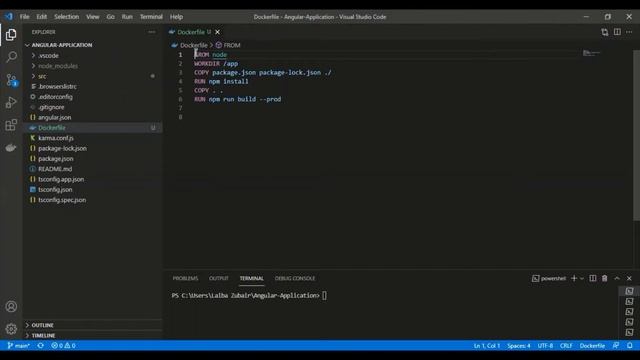Screen dimensions: 640x360
Task: Switch to the DEBUG CONSOLE panel tab
Action: 295,278
